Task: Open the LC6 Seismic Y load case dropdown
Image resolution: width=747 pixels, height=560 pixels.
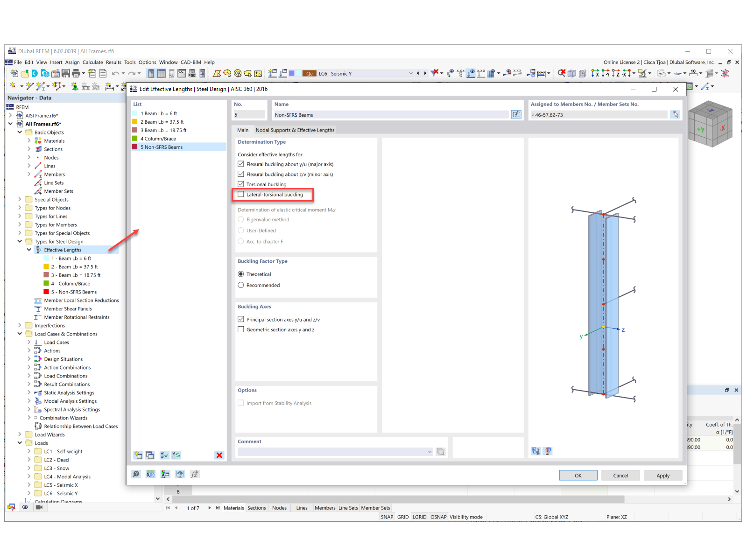Action: pos(410,73)
